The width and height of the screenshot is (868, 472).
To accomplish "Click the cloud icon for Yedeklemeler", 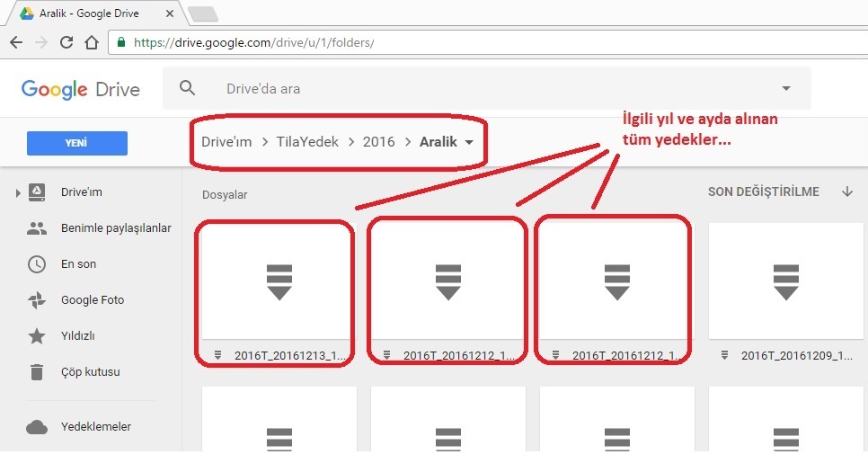I will coord(37,427).
